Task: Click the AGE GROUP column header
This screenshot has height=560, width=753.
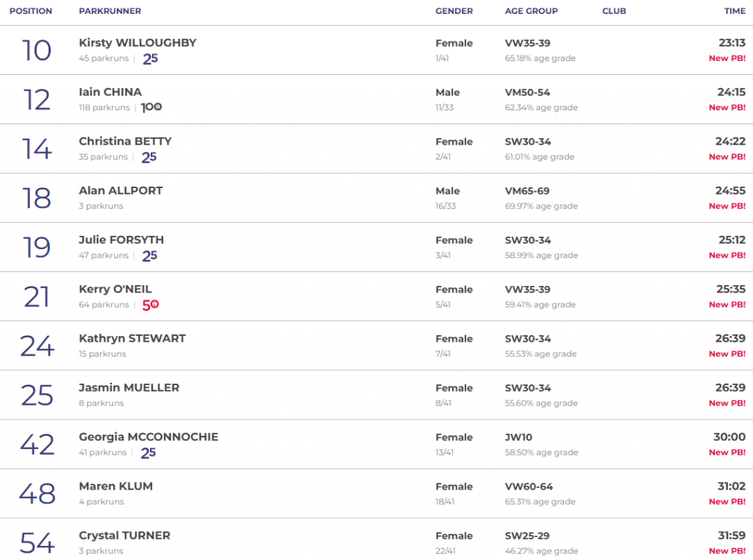Action: pos(531,11)
